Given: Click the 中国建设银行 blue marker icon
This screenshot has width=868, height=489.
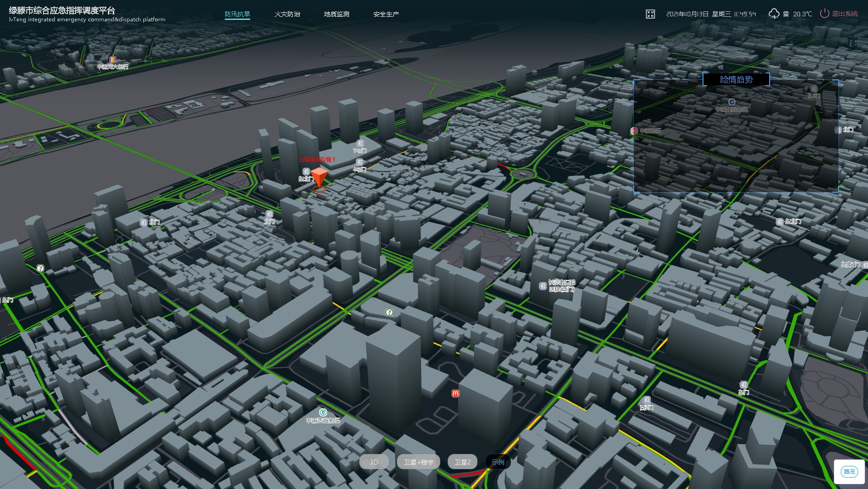Looking at the screenshot, I should pyautogui.click(x=732, y=102).
